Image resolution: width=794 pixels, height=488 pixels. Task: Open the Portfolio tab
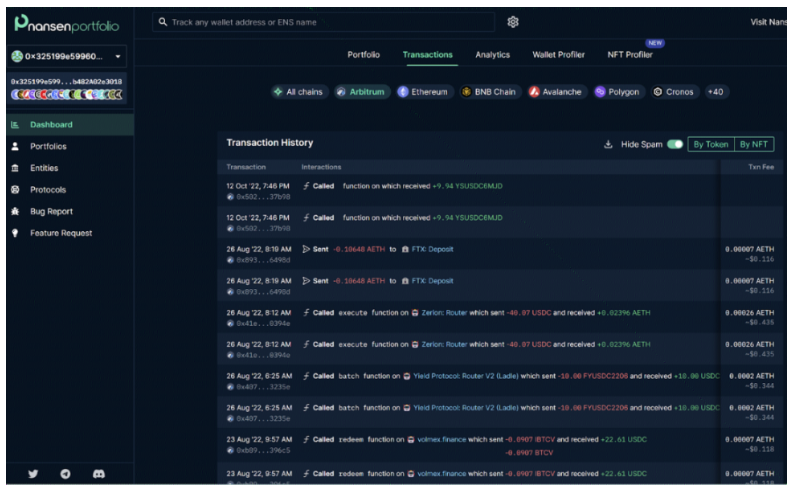pyautogui.click(x=363, y=55)
